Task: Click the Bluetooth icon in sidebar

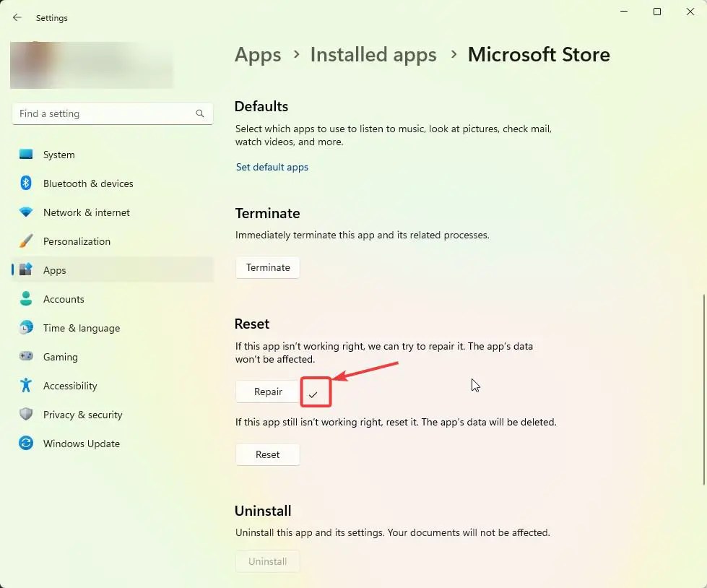Action: tap(26, 183)
